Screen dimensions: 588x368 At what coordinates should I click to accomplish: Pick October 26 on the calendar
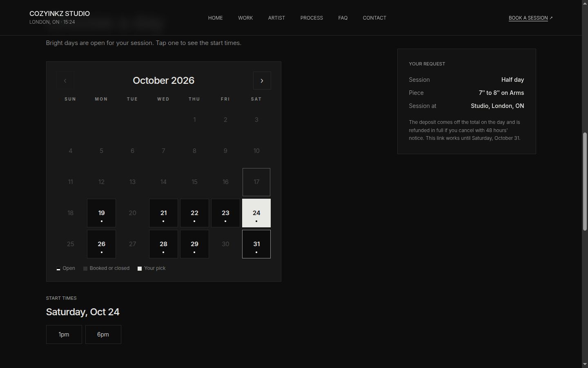point(101,244)
